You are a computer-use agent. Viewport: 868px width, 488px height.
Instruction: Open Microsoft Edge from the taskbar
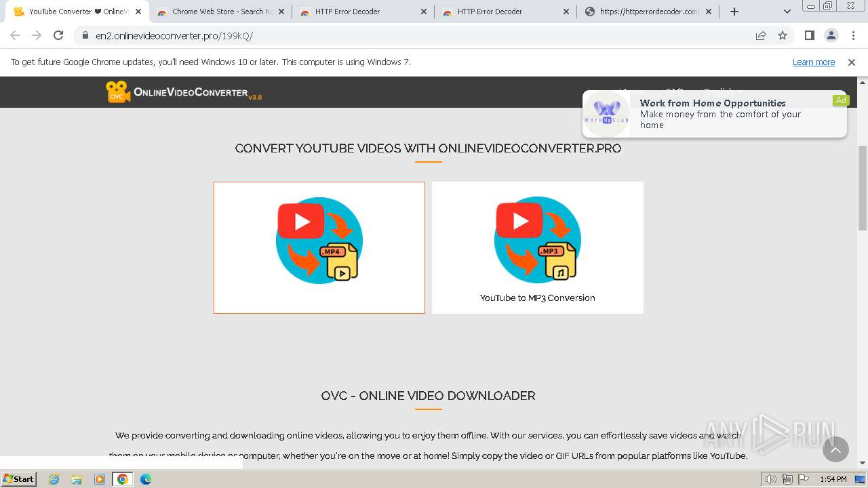click(145, 479)
